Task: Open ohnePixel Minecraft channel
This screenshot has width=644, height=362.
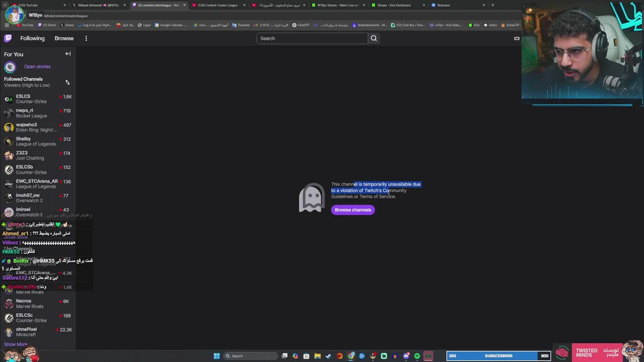Action: 38,332
